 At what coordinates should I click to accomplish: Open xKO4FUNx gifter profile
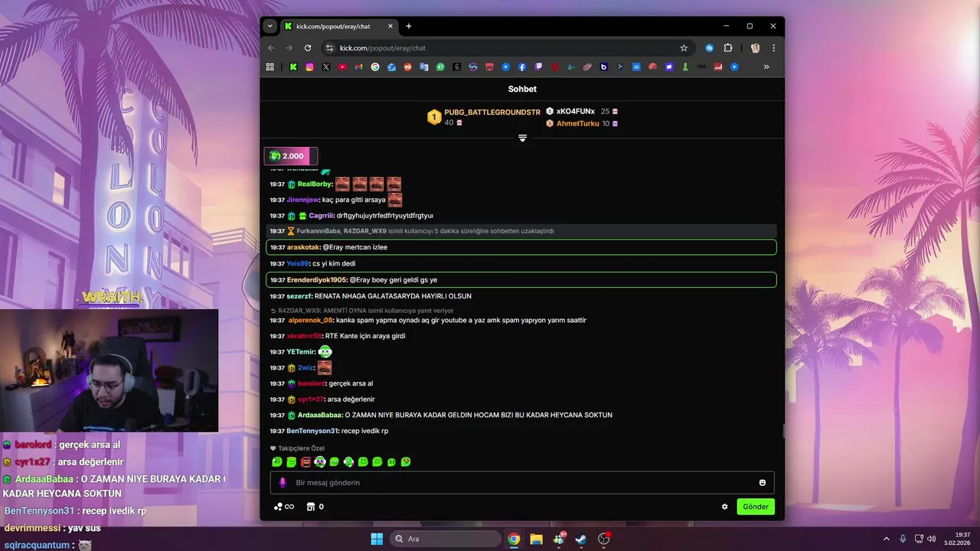click(x=576, y=111)
